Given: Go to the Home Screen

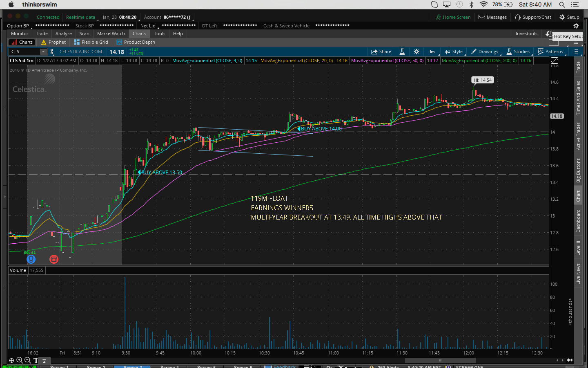Looking at the screenshot, I should [453, 17].
